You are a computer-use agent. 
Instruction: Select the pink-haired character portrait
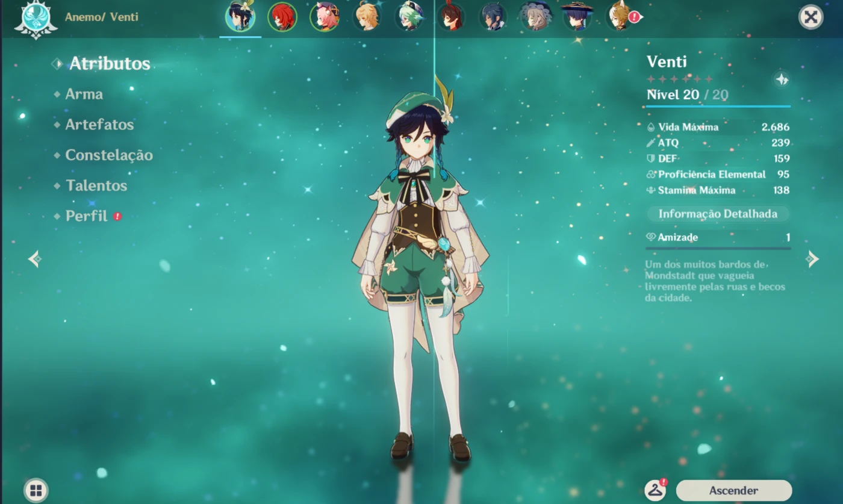pos(325,17)
